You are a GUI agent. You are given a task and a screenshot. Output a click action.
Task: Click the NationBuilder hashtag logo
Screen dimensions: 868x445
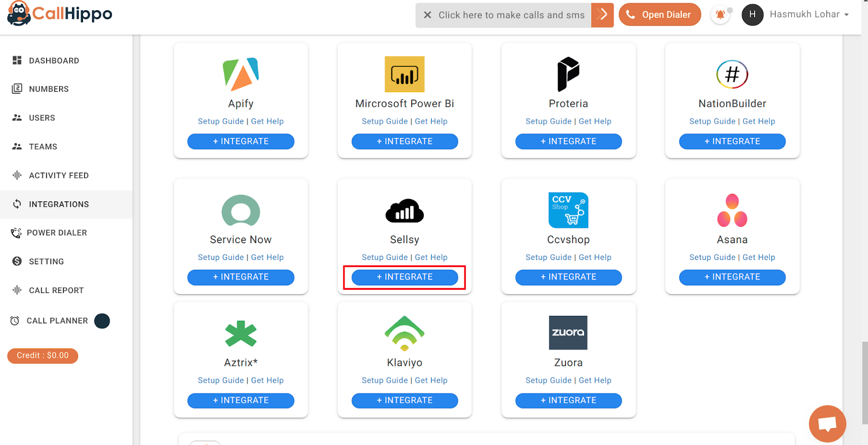point(732,74)
